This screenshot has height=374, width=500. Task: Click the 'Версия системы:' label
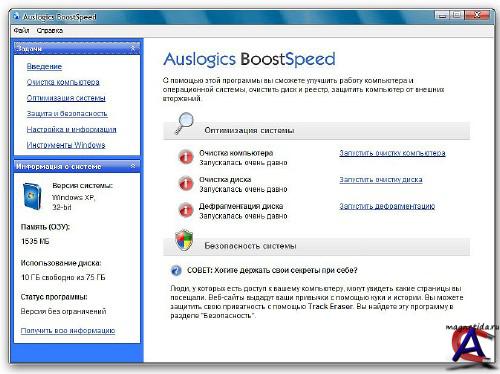(x=83, y=185)
